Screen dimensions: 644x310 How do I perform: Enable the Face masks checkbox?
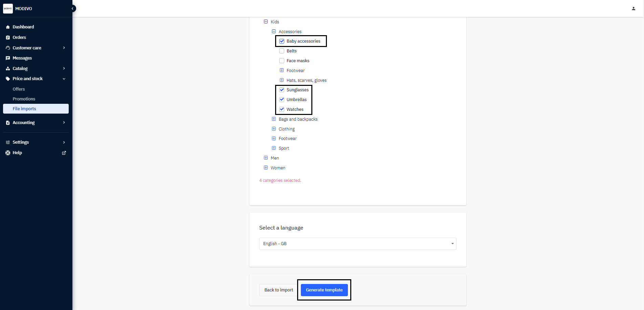tap(282, 61)
